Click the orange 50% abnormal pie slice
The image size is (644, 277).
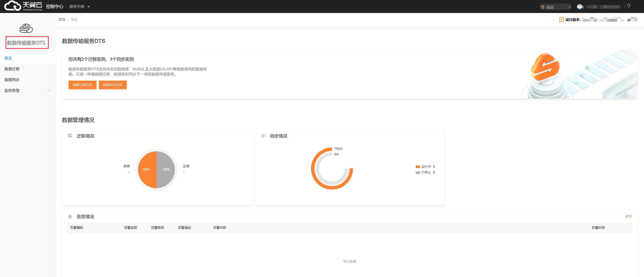tap(147, 170)
